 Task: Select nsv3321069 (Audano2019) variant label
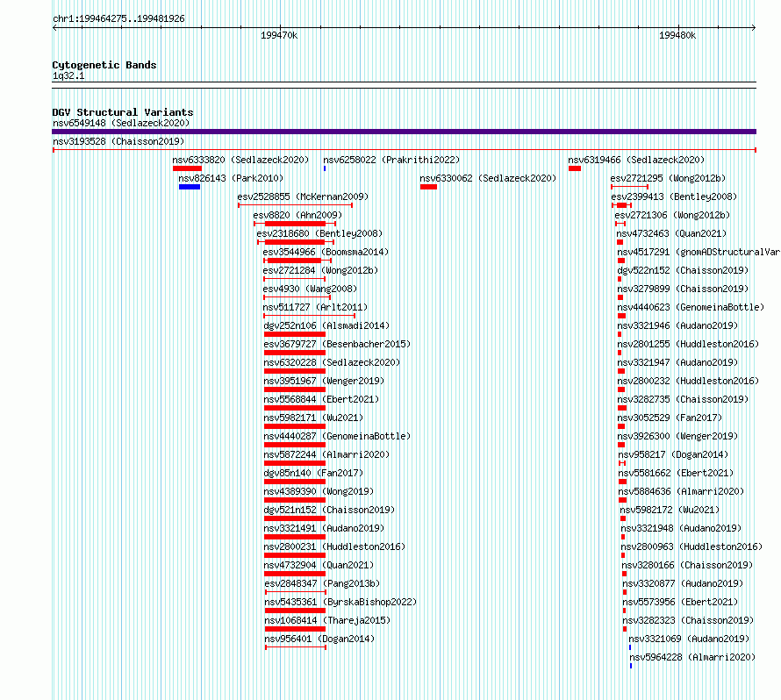pyautogui.click(x=690, y=639)
